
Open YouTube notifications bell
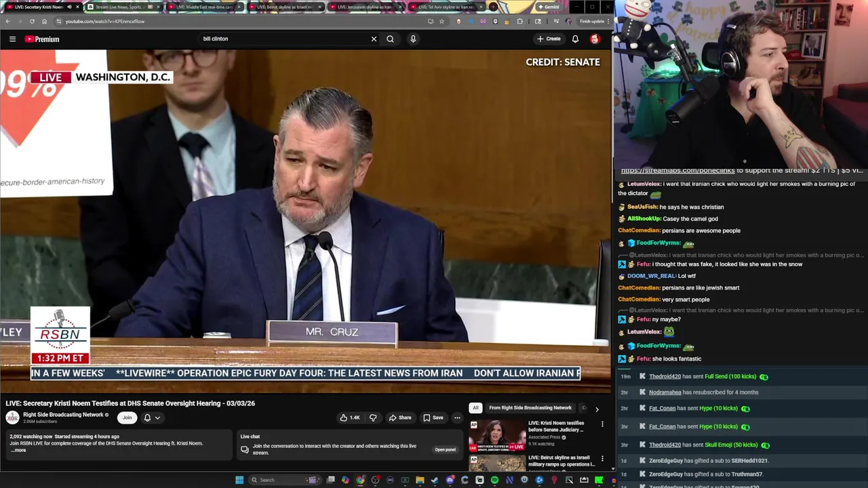coord(575,39)
